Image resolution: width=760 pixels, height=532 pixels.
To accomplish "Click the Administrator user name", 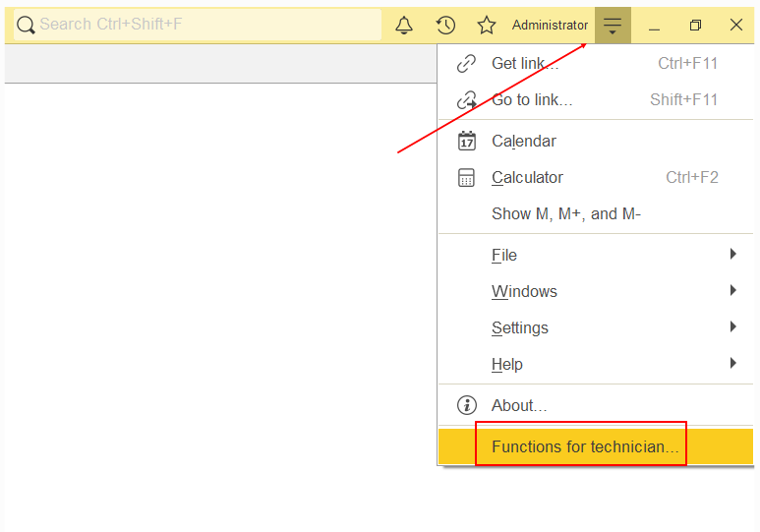I will [551, 25].
